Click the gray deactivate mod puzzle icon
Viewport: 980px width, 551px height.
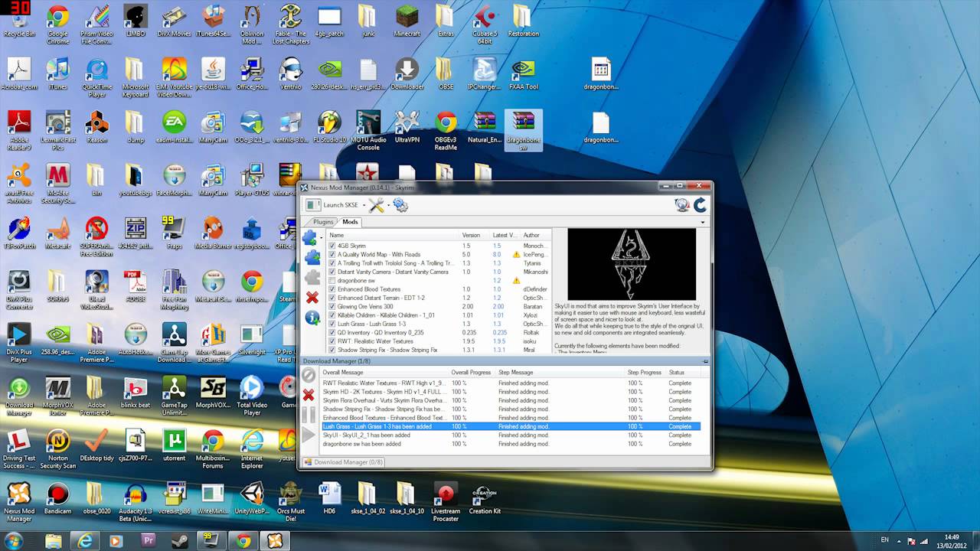pyautogui.click(x=312, y=278)
